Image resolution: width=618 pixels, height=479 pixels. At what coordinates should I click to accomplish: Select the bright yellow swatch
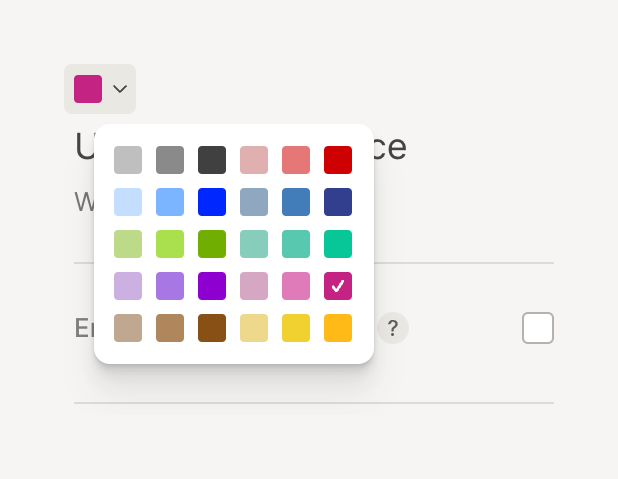coord(296,328)
